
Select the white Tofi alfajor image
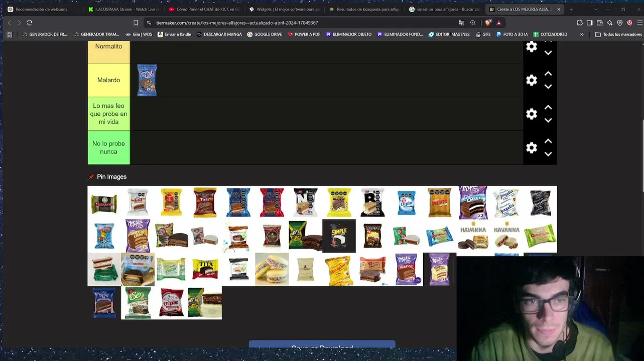tap(138, 203)
